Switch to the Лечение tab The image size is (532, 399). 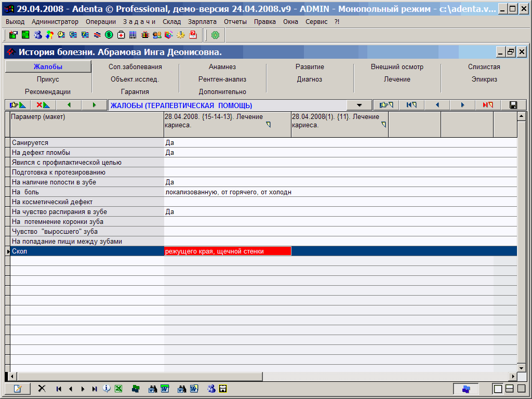(397, 79)
